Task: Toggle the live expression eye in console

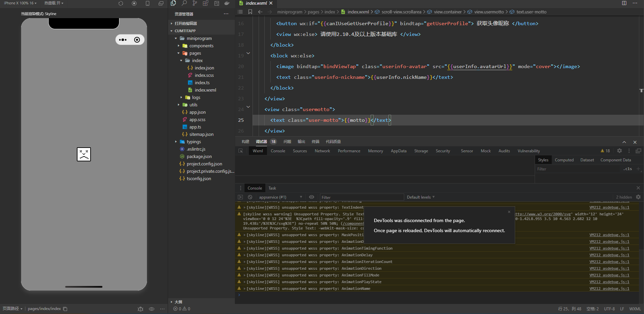Action: (312, 197)
